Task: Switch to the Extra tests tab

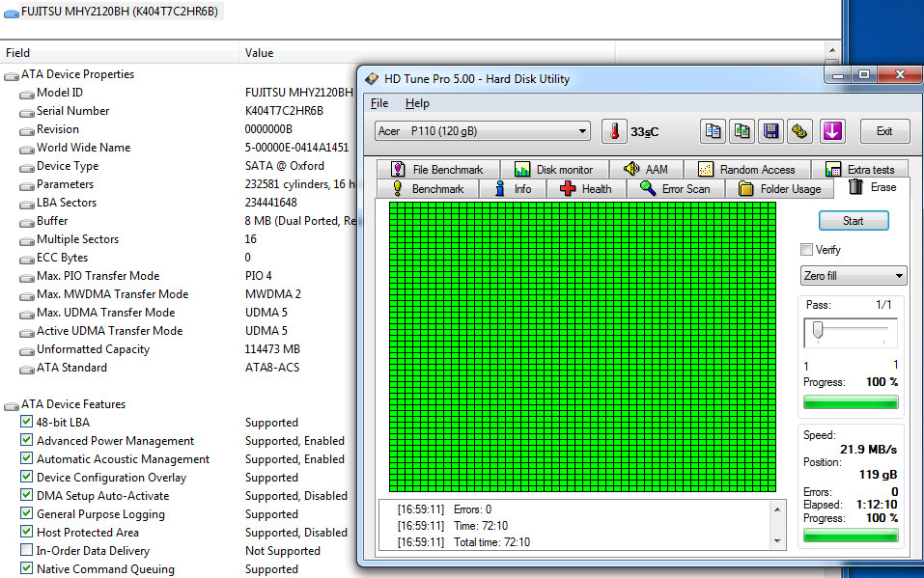Action: point(859,170)
